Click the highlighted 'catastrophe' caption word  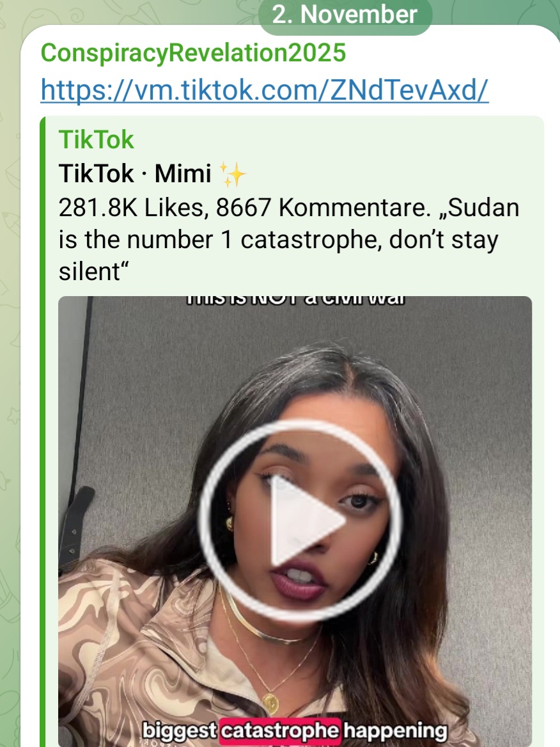[x=280, y=731]
